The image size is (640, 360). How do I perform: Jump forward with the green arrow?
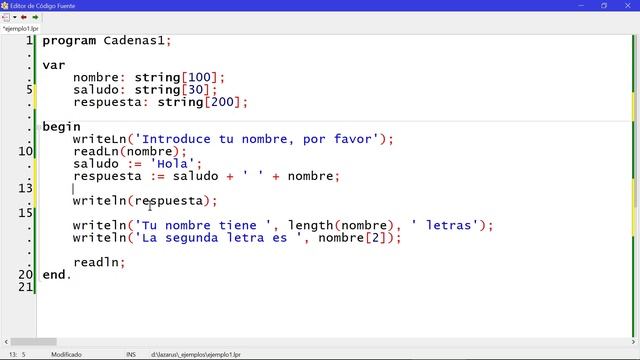36,17
